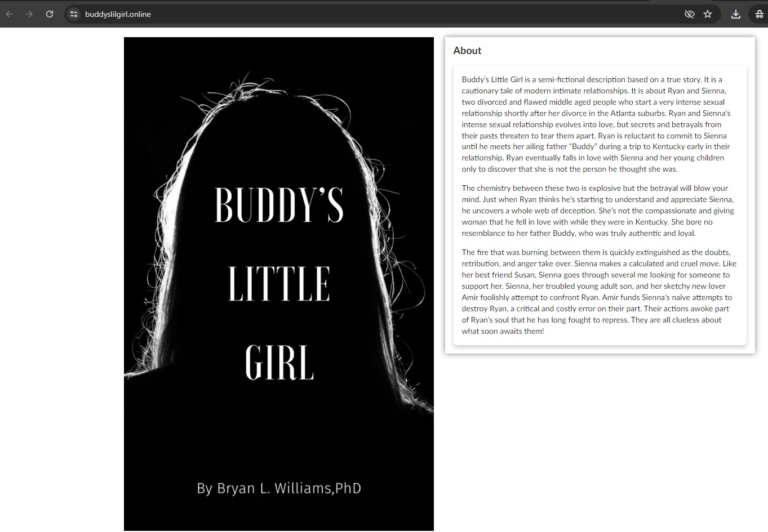This screenshot has height=532, width=768.
Task: Click the third-party cookies eye icon
Action: (x=689, y=14)
